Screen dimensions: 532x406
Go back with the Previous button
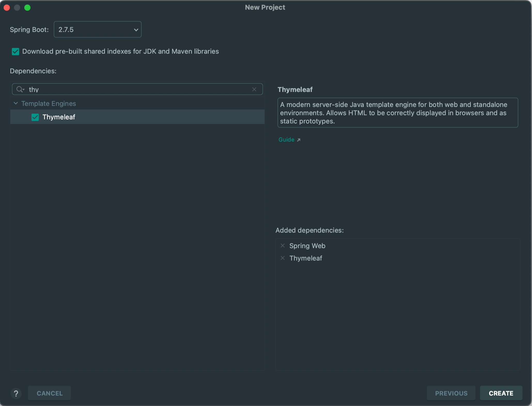click(x=451, y=393)
